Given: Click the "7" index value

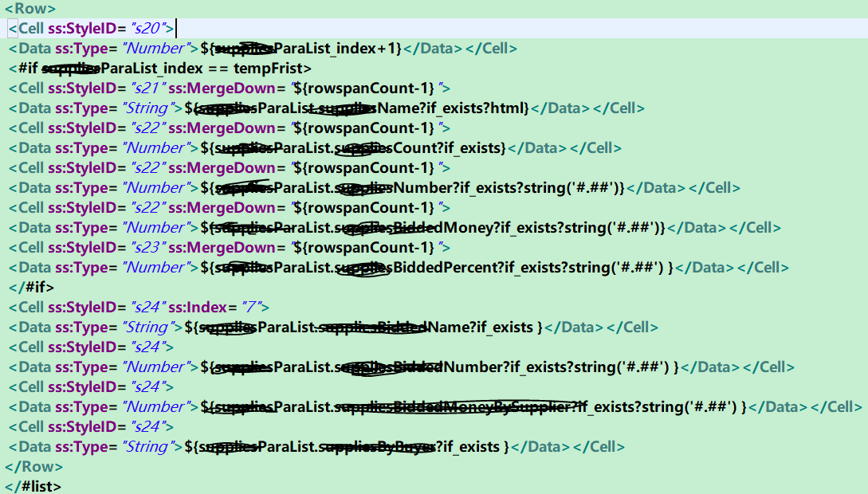Looking at the screenshot, I should pos(253,307).
